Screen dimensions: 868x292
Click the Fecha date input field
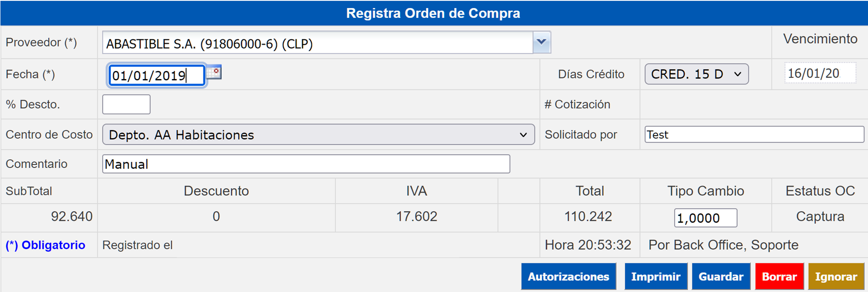pos(156,76)
